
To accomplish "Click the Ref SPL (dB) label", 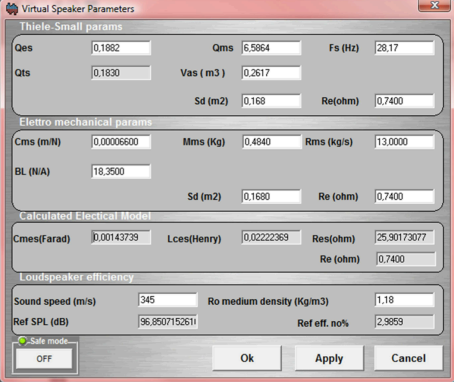I will (41, 322).
